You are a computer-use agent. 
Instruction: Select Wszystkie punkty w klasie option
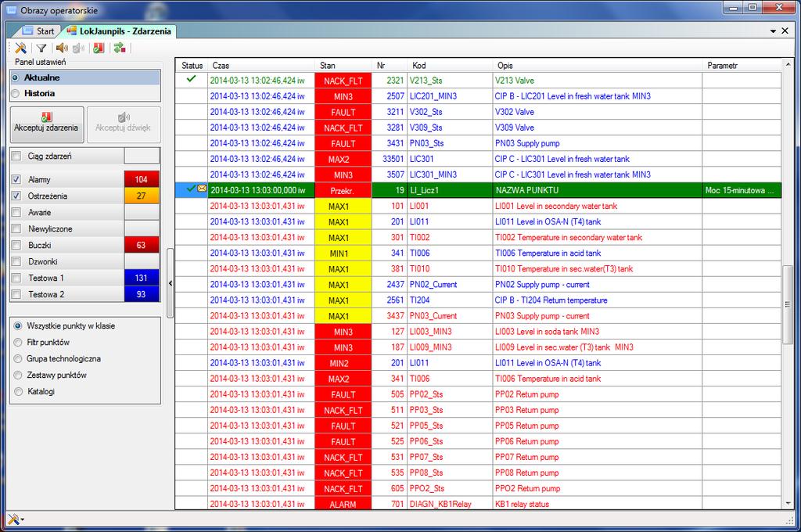point(18,325)
